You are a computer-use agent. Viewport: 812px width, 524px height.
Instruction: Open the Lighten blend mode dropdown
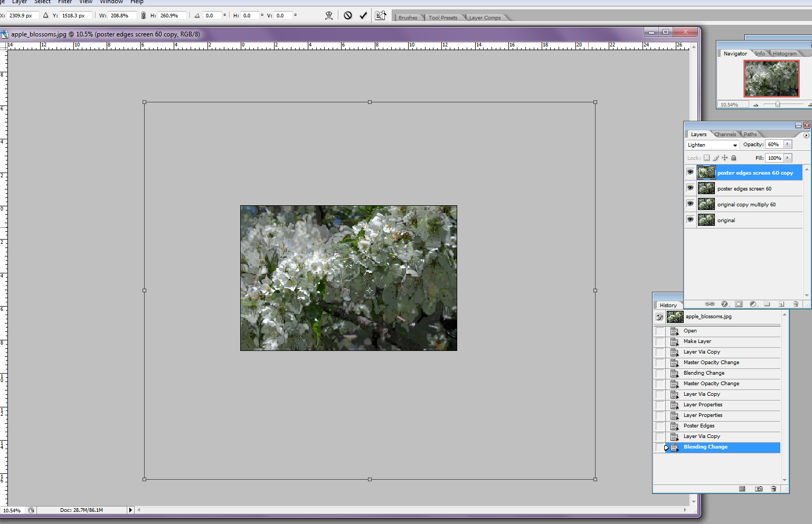coord(734,145)
